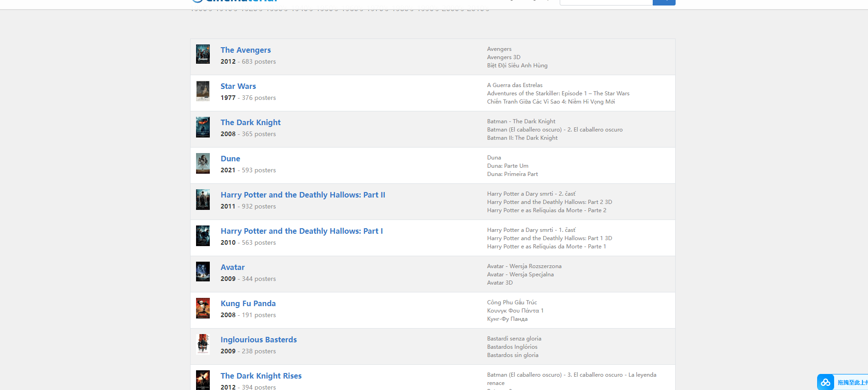This screenshot has width=868, height=390.
Task: Select "Batman II: The Dark Knight" text
Action: coord(522,138)
